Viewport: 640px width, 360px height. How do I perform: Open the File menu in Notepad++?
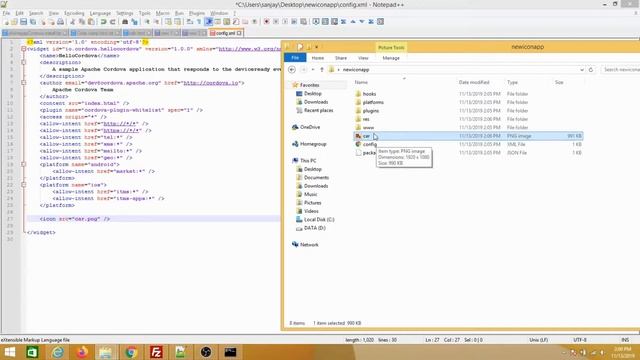(6, 13)
